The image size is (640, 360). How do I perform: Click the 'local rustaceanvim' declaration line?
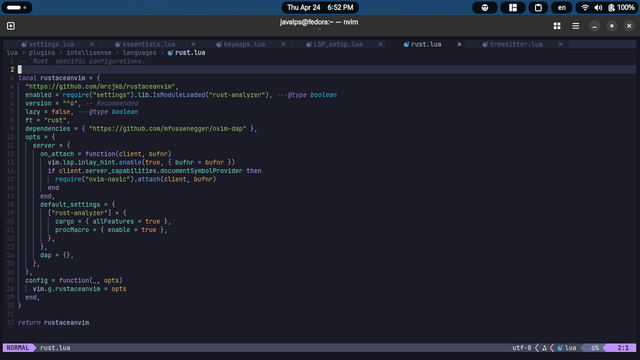59,78
